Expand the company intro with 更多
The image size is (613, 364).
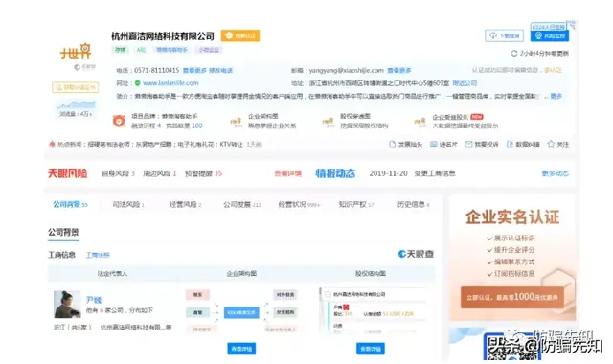556,96
